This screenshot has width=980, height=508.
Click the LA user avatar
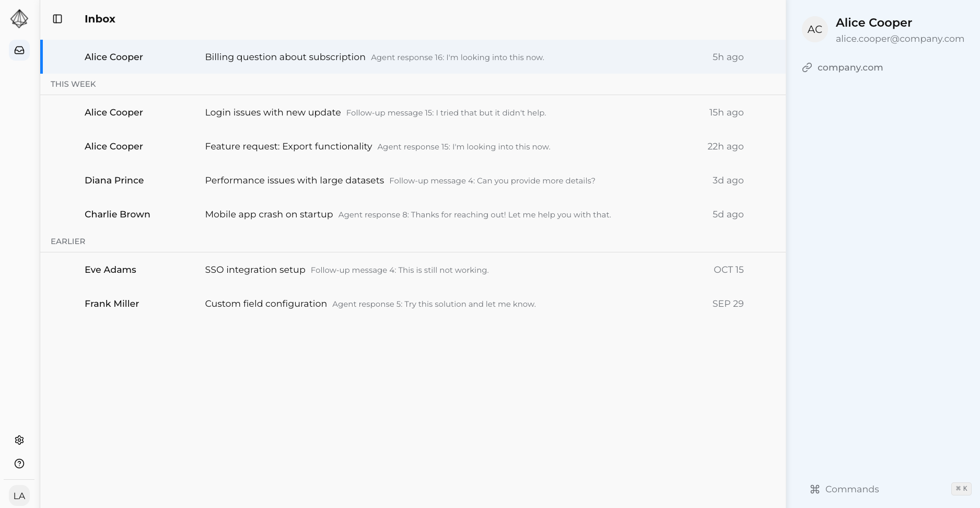pyautogui.click(x=19, y=496)
